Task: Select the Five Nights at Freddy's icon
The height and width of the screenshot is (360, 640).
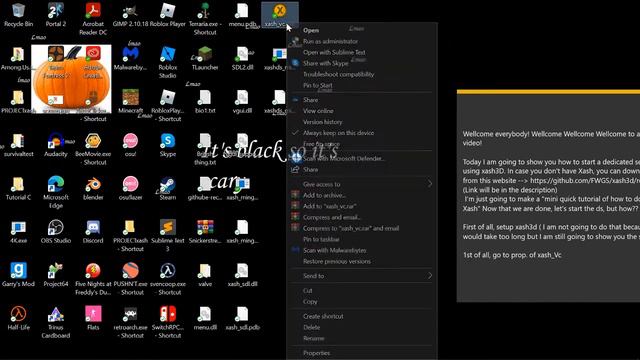Action: 93,279
